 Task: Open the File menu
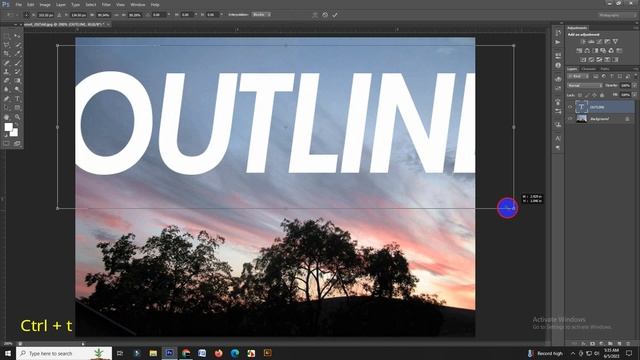click(x=18, y=4)
